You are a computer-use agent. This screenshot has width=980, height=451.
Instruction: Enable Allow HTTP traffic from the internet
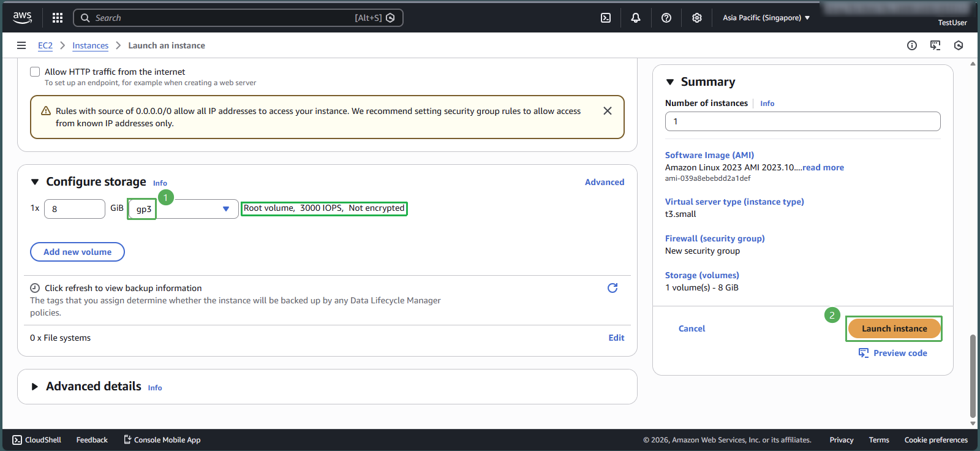[35, 72]
